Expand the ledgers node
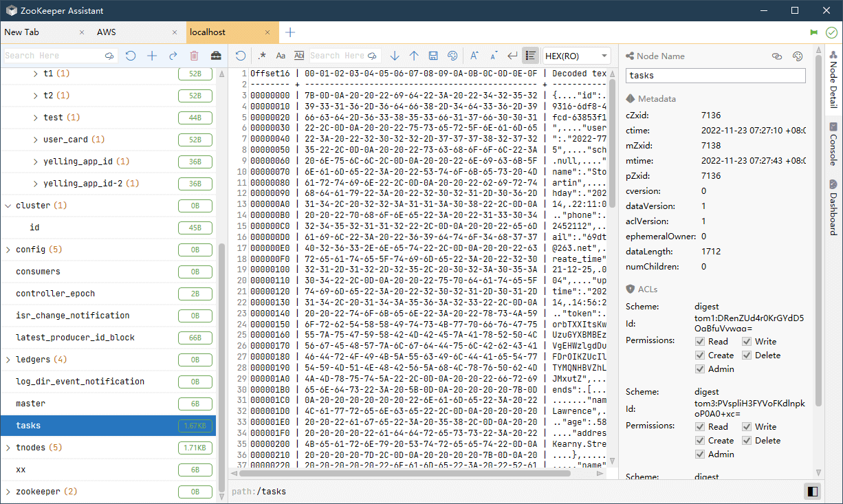 coord(8,360)
